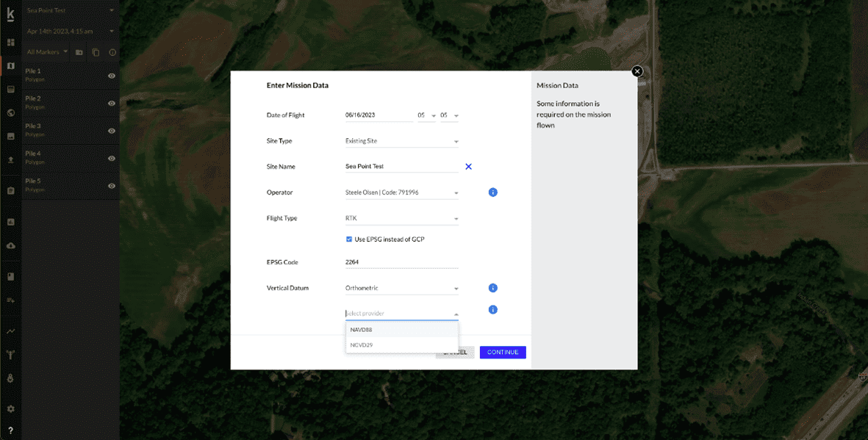Viewport: 868px width, 440px height.
Task: Select the highlighted missions icon in sidebar
Action: coord(10,66)
